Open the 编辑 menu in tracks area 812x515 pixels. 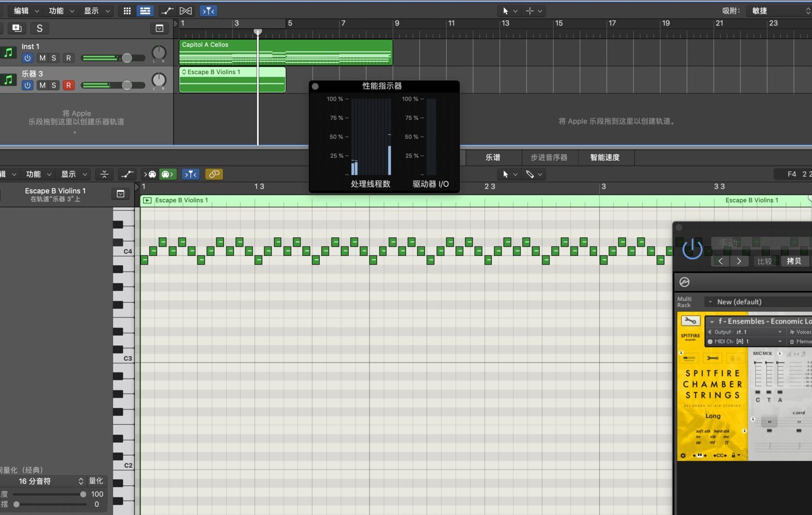pyautogui.click(x=25, y=11)
